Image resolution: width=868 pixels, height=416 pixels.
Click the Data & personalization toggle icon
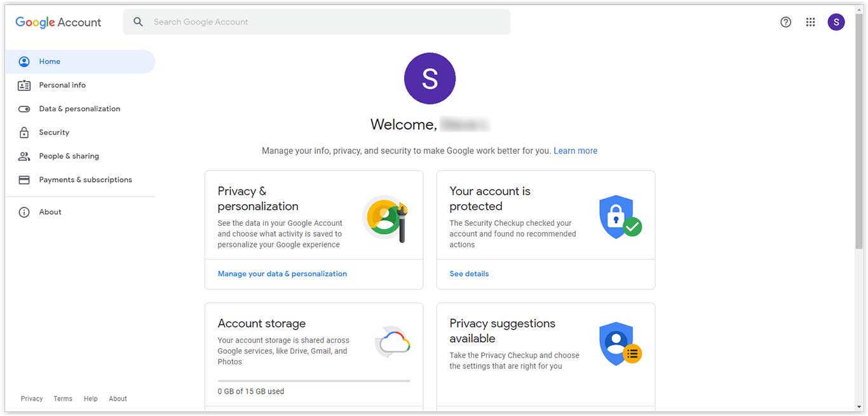point(24,109)
